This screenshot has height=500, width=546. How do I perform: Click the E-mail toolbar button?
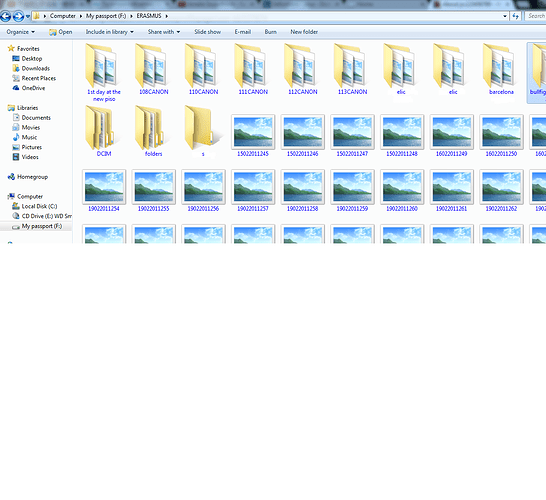pos(243,32)
